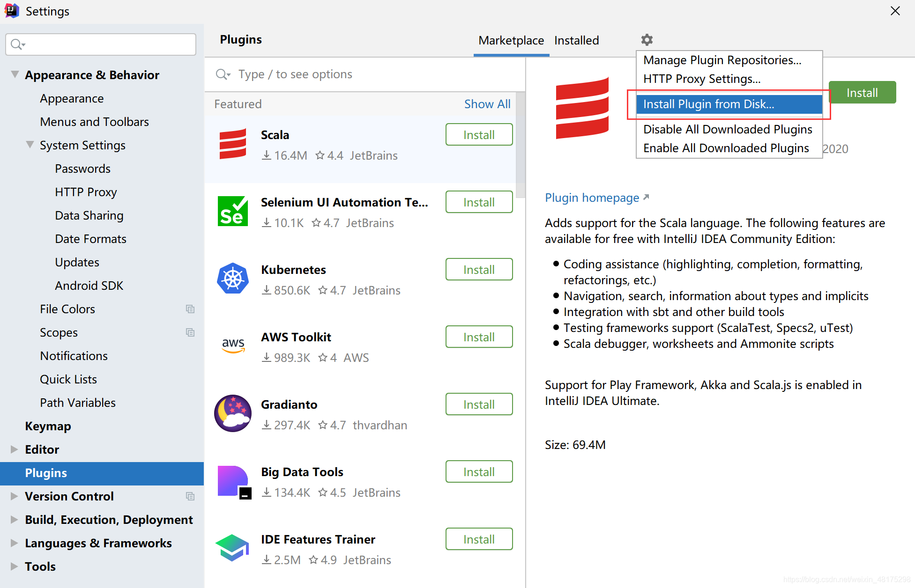
Task: Close the Settings dialog window
Action: point(895,11)
